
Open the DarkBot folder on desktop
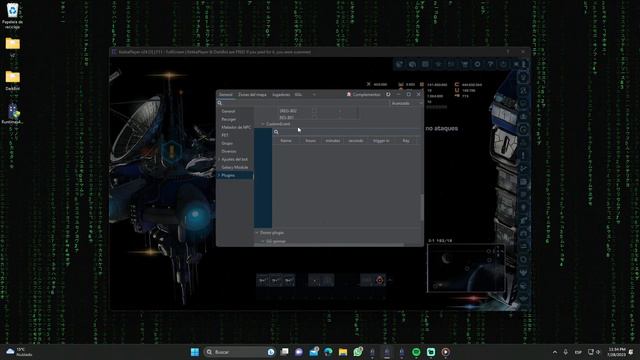[12, 80]
